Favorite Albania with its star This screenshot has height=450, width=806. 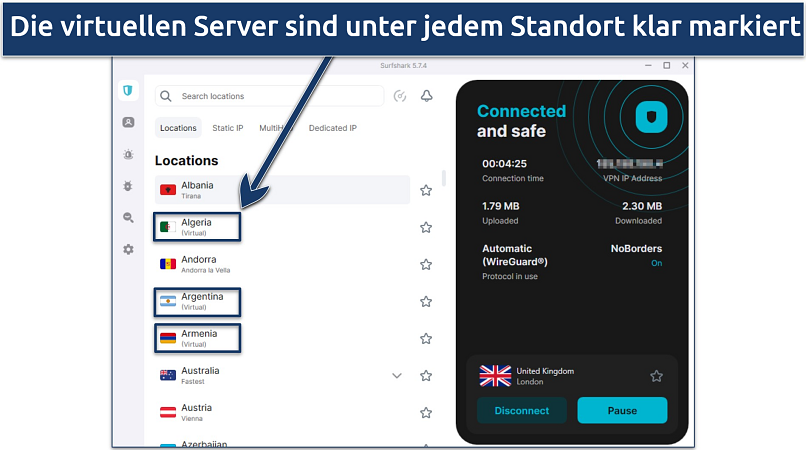click(426, 190)
